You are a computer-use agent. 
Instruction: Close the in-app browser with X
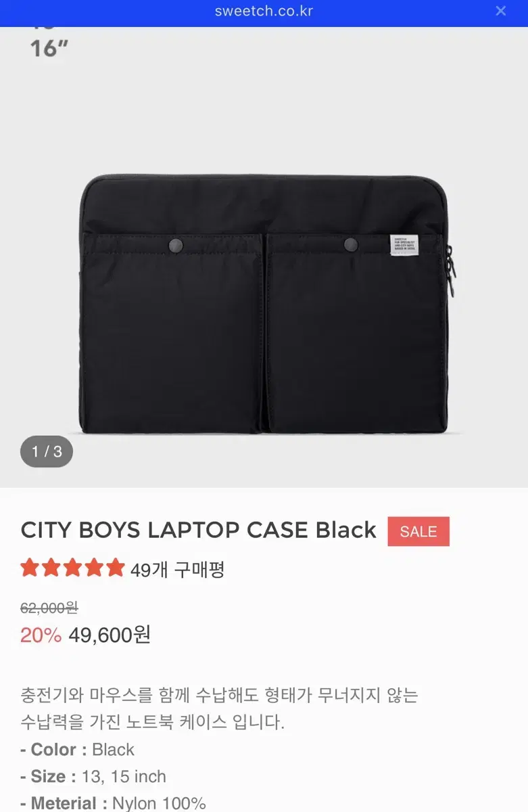click(x=501, y=11)
